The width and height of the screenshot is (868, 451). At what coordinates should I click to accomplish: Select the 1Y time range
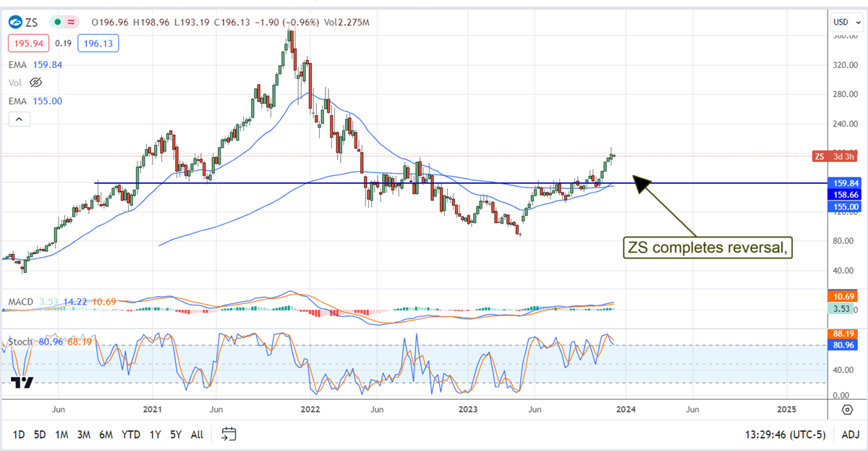(x=155, y=434)
